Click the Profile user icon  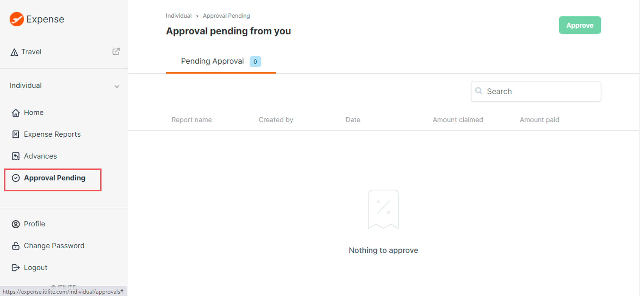(15, 224)
